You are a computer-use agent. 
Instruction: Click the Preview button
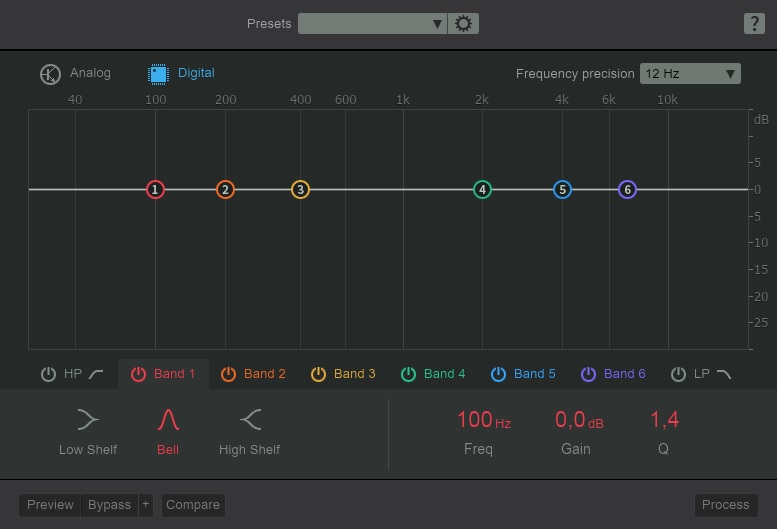point(50,505)
